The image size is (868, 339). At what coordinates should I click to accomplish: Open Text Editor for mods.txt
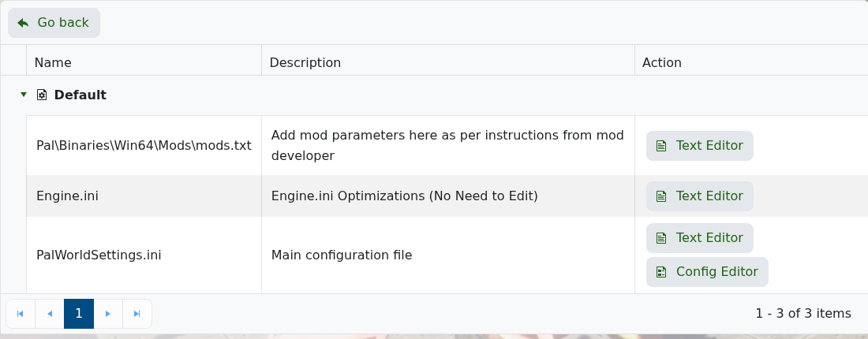coord(700,145)
